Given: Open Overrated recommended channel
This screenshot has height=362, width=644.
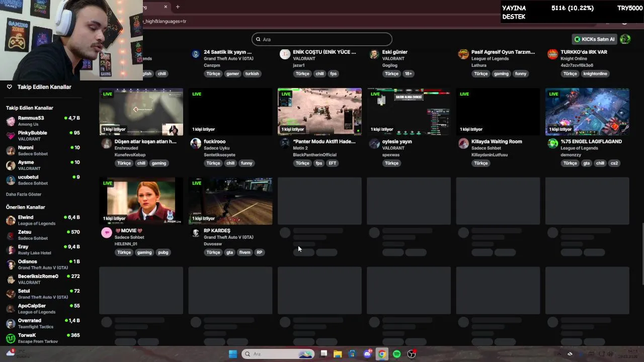Looking at the screenshot, I should point(43,323).
